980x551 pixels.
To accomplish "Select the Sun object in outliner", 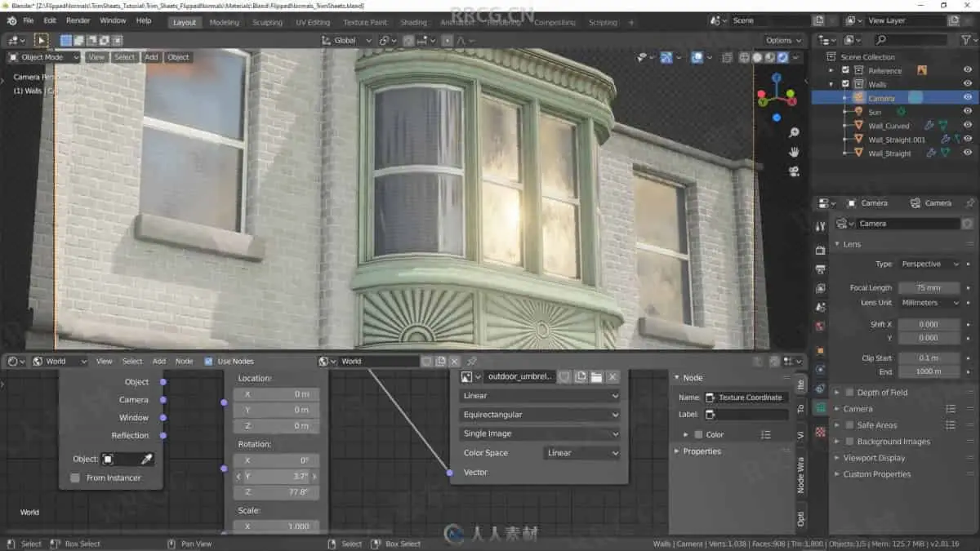I will point(875,112).
